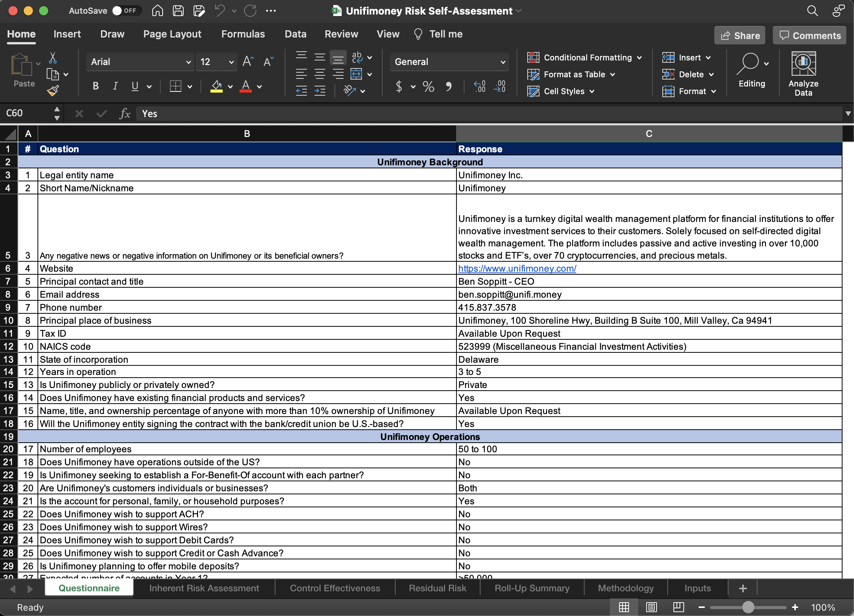The height and width of the screenshot is (616, 854).
Task: Select Normal view grid icon
Action: [x=624, y=607]
